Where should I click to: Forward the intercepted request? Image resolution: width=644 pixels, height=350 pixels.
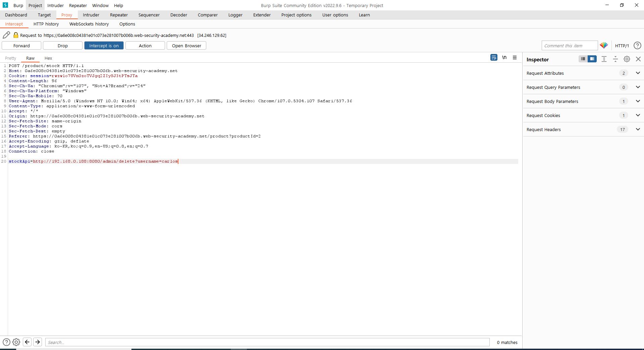click(21, 46)
